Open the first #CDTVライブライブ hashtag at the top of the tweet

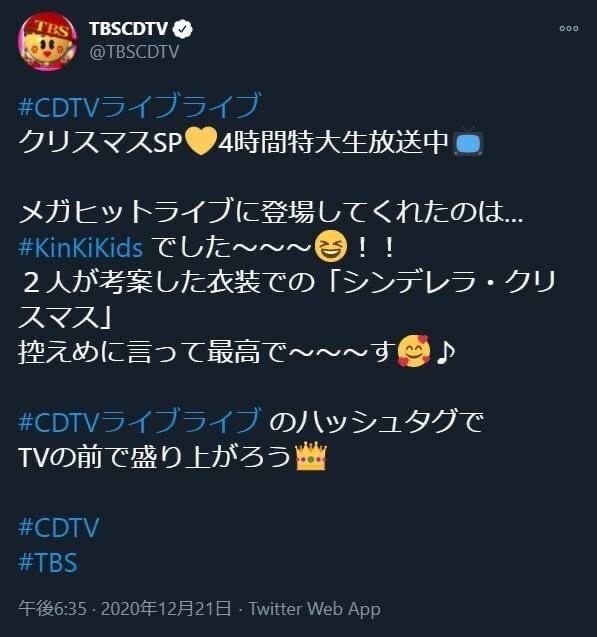[139, 106]
